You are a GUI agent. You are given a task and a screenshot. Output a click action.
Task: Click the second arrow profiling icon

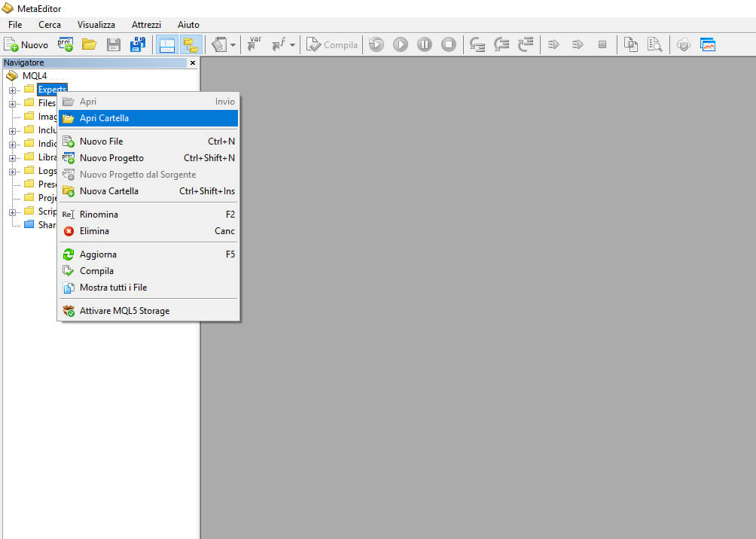pyautogui.click(x=578, y=45)
